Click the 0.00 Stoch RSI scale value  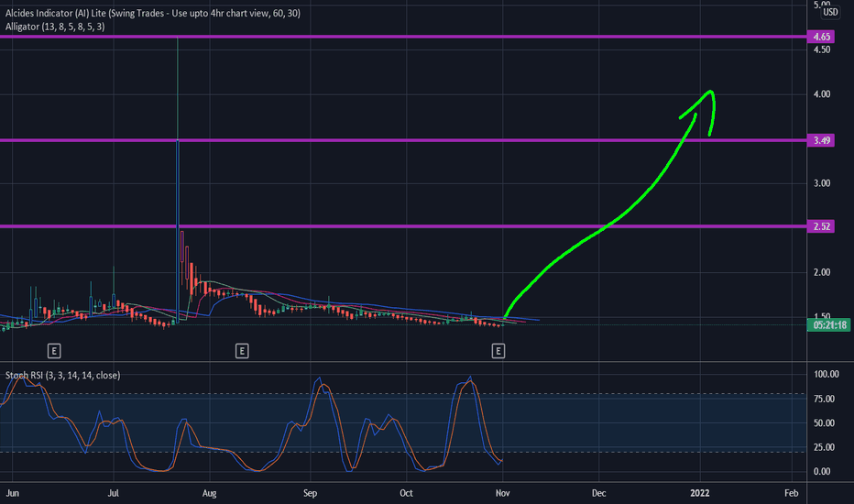click(822, 472)
